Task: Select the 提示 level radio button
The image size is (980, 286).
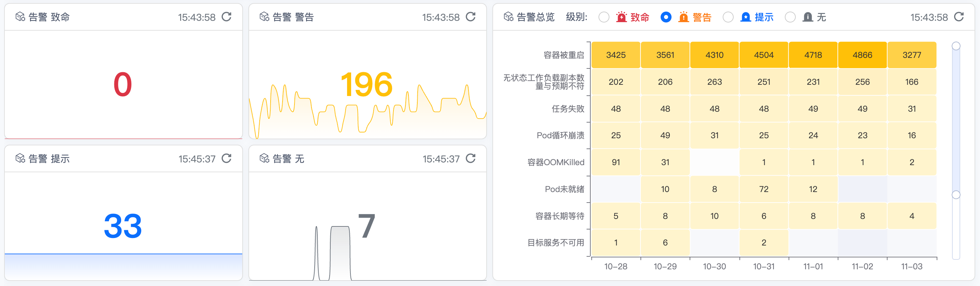Action: pyautogui.click(x=728, y=17)
